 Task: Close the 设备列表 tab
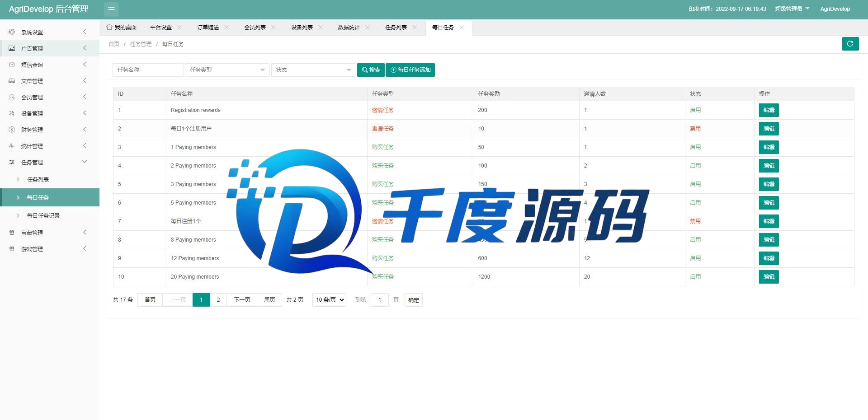pyautogui.click(x=321, y=28)
